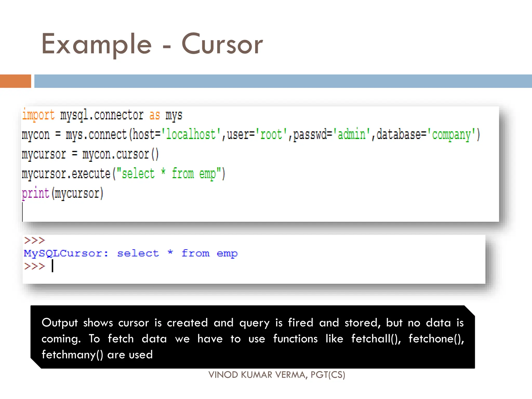Click the 'Example - Cursor' slide title
This screenshot has height=399, width=532.
click(x=152, y=44)
